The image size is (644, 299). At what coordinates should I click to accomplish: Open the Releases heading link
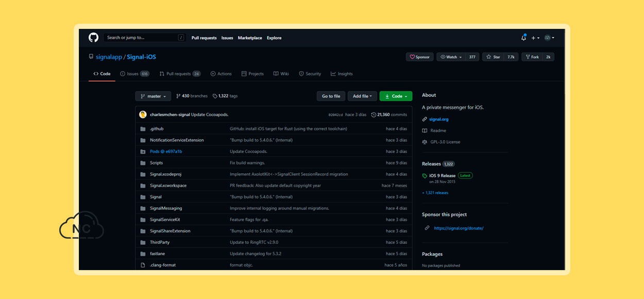(431, 164)
